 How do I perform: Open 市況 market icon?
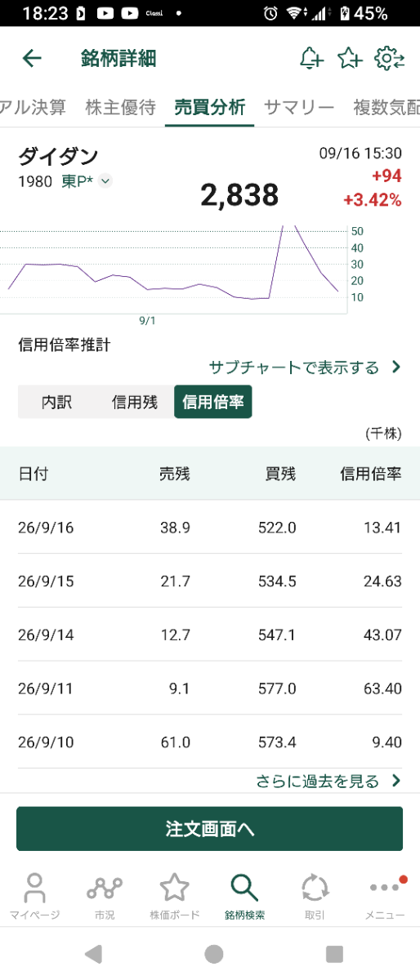tap(105, 897)
